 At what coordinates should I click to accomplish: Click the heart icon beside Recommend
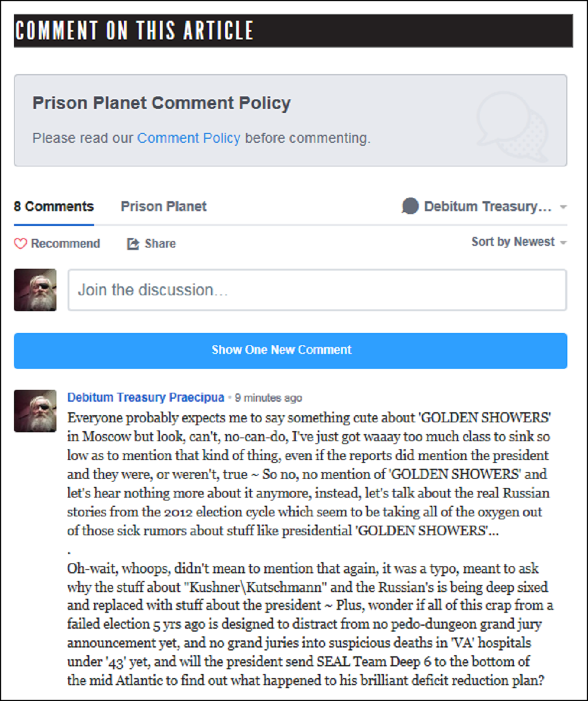point(21,243)
